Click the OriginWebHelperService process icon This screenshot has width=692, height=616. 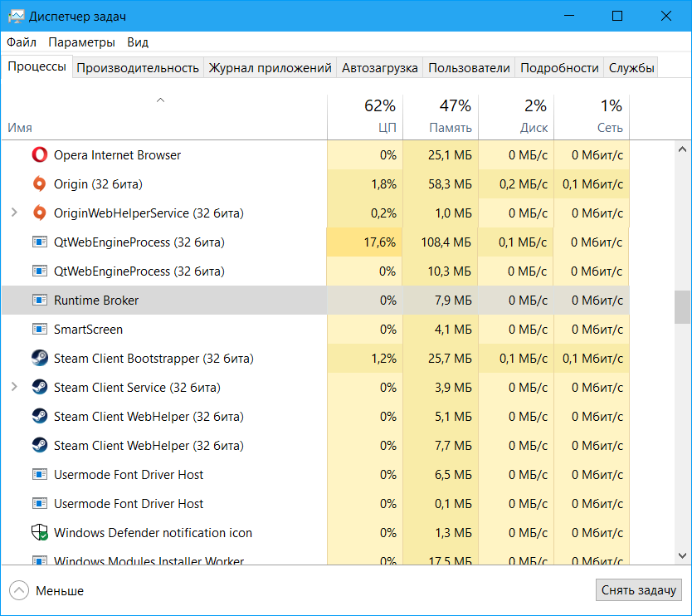(x=40, y=213)
